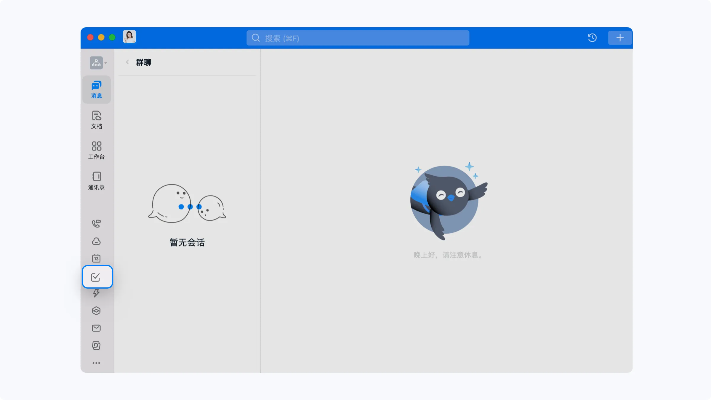Open the 通讯录 contacts tab in sidebar
711x400 pixels.
click(x=97, y=180)
